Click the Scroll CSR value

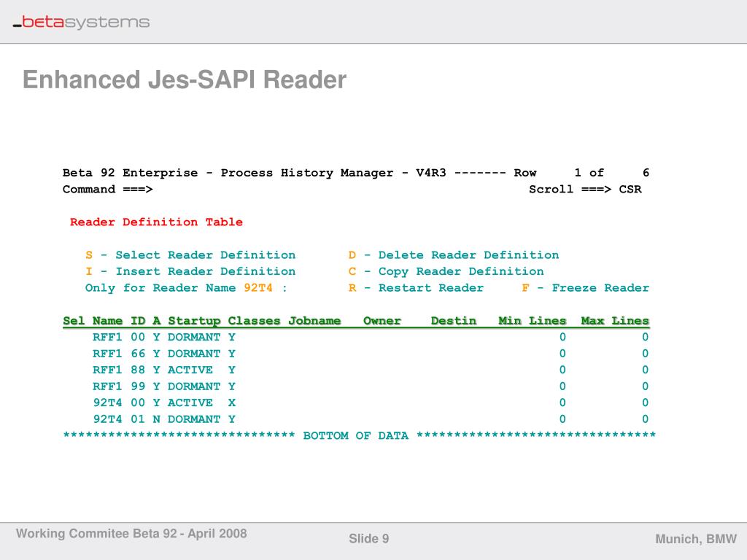[630, 189]
